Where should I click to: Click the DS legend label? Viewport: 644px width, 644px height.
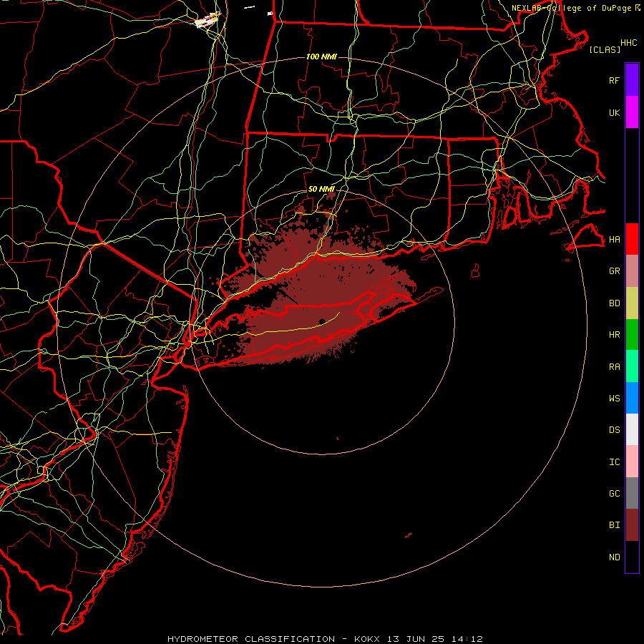point(614,429)
